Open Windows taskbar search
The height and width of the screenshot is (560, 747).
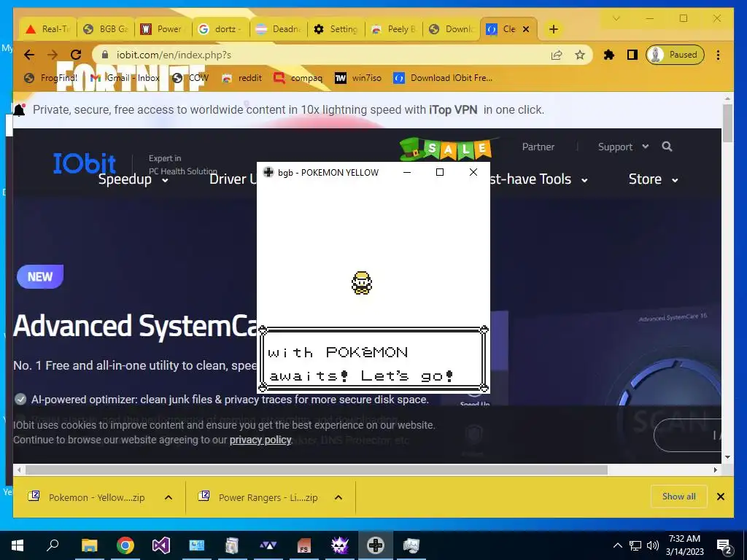pos(53,545)
